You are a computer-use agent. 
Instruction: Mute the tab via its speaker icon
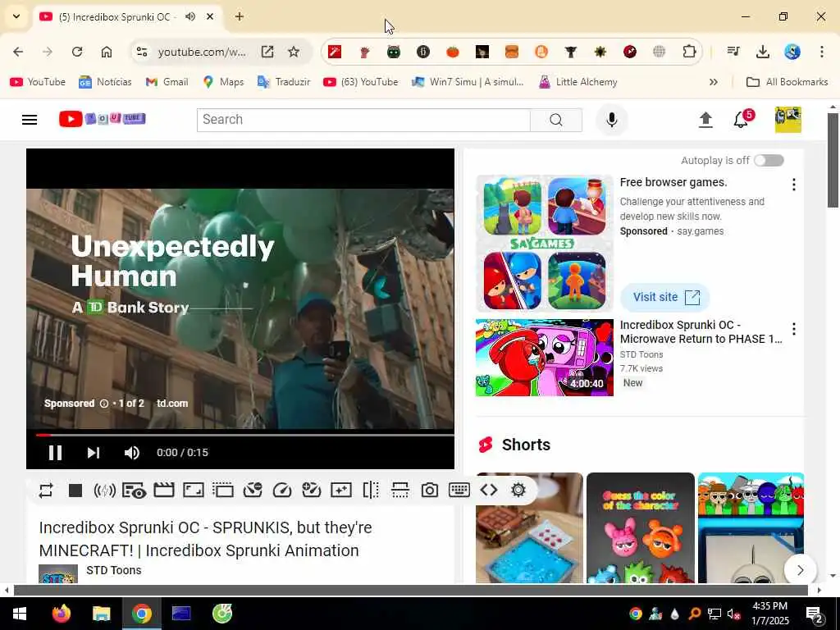click(190, 16)
